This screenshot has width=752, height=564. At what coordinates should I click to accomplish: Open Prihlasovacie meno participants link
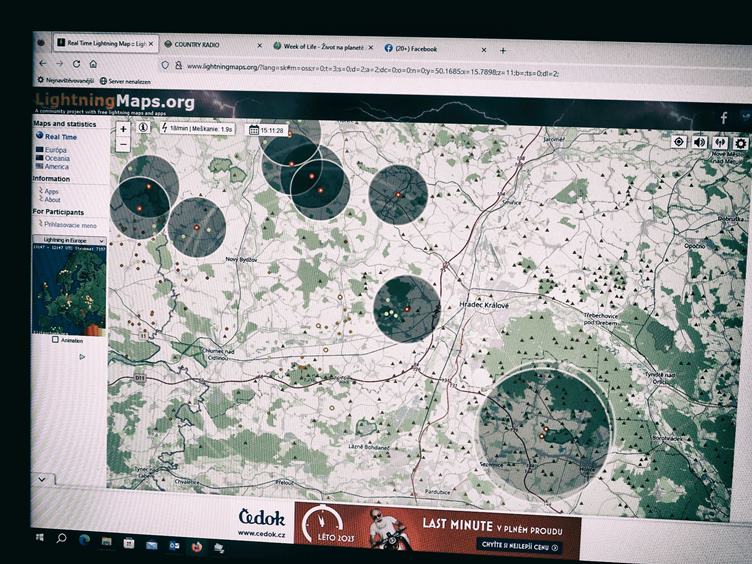(70, 224)
